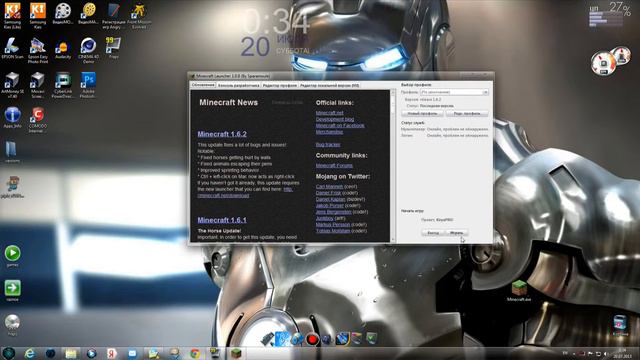Open the yellow film reel video shortcut

click(88, 13)
